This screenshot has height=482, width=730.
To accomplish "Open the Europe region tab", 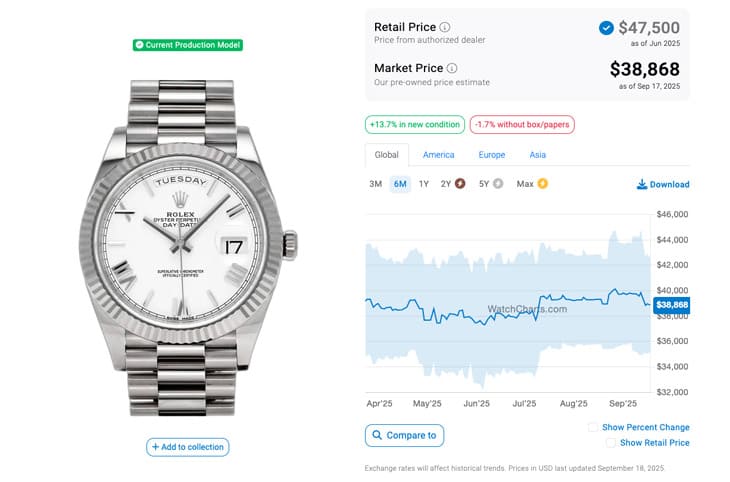I will click(x=491, y=155).
